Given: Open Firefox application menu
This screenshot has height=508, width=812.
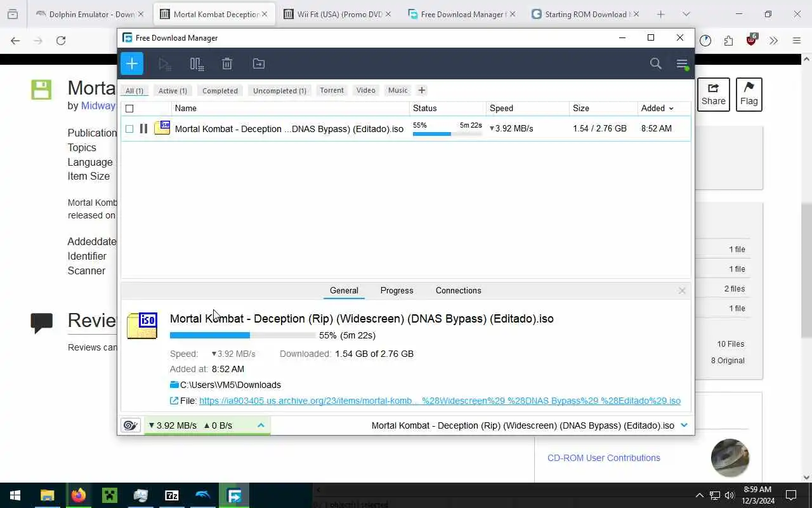Looking at the screenshot, I should coord(797,41).
